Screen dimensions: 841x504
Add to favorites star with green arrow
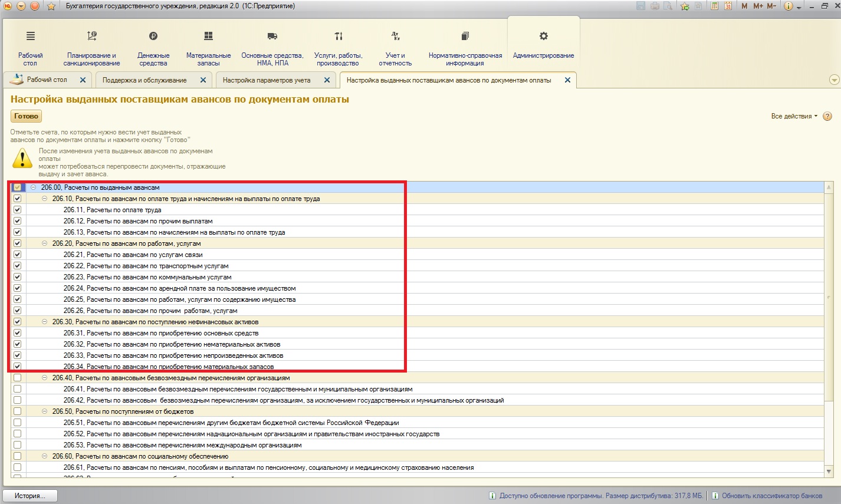685,6
